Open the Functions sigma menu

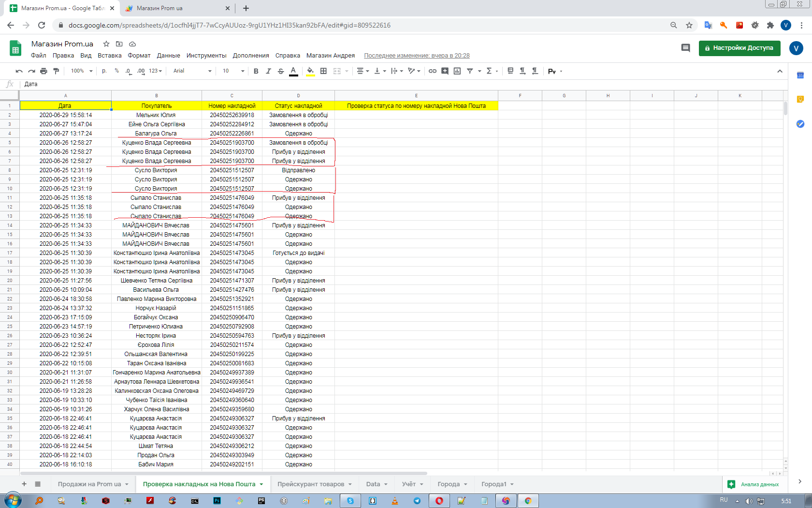(492, 71)
